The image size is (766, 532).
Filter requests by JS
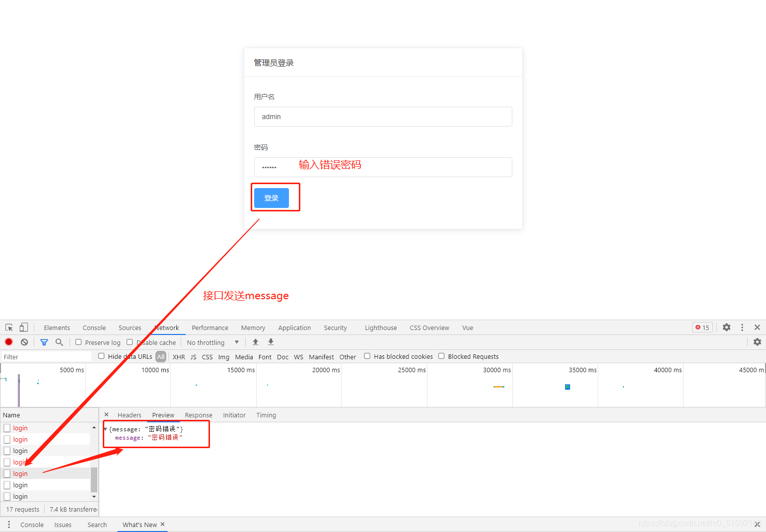tap(194, 357)
